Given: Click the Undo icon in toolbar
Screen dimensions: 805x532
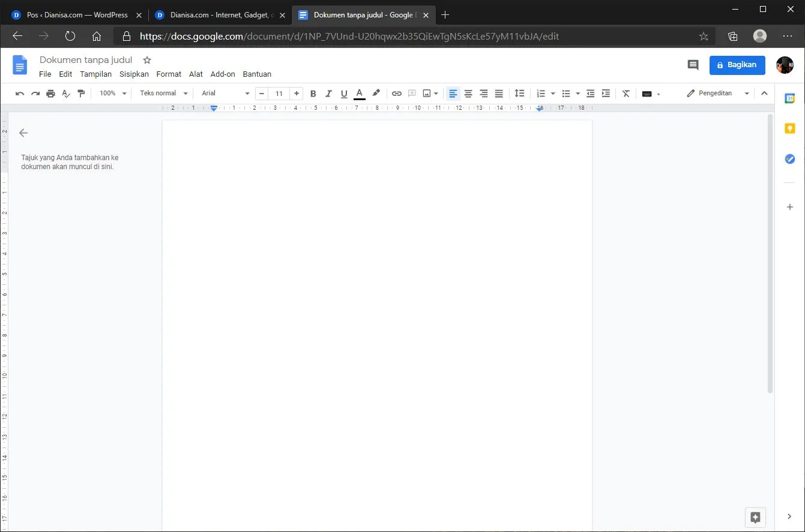Looking at the screenshot, I should pyautogui.click(x=20, y=94).
